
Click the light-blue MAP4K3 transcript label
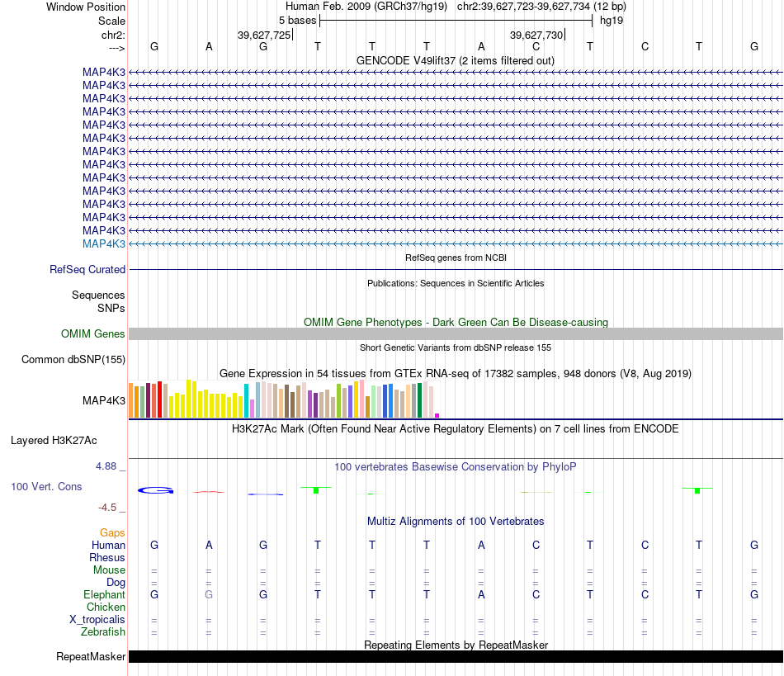103,244
